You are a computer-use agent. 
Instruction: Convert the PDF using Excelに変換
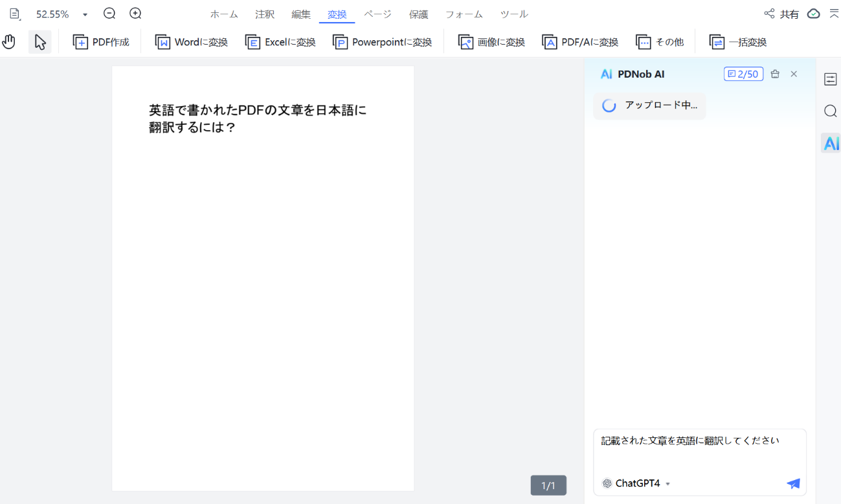280,41
